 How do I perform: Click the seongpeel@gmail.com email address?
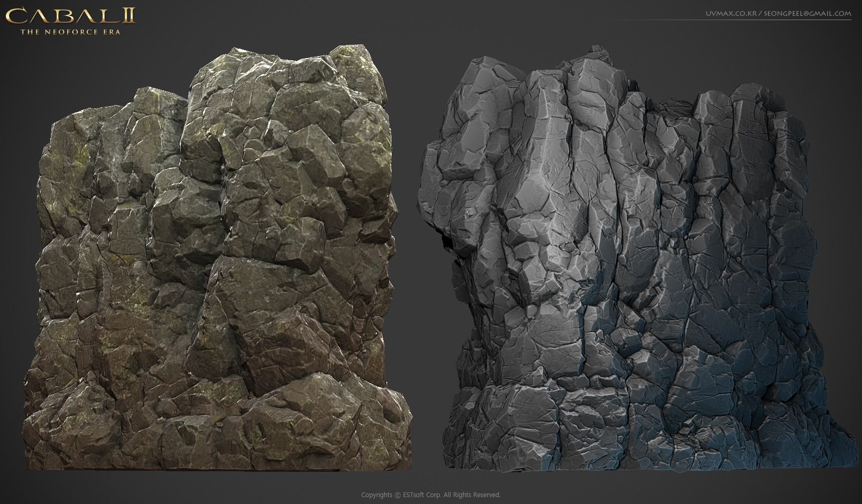[x=807, y=13]
